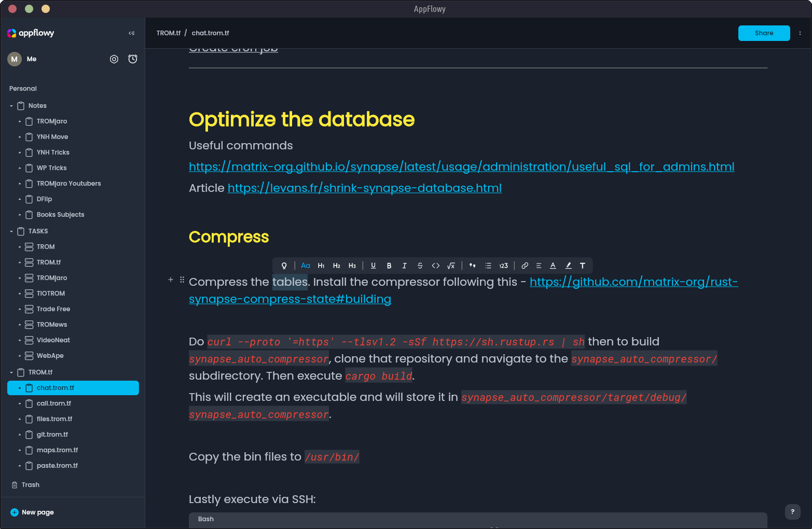Apply Heading 2 format
The image size is (812, 529).
click(337, 266)
